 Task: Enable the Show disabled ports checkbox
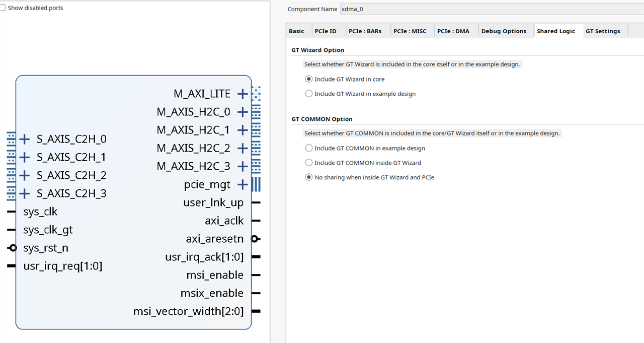coord(2,8)
